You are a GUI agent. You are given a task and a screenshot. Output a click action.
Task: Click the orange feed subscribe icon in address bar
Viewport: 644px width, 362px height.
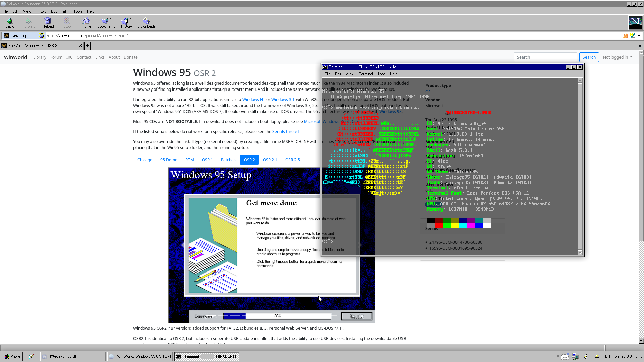[x=625, y=36]
